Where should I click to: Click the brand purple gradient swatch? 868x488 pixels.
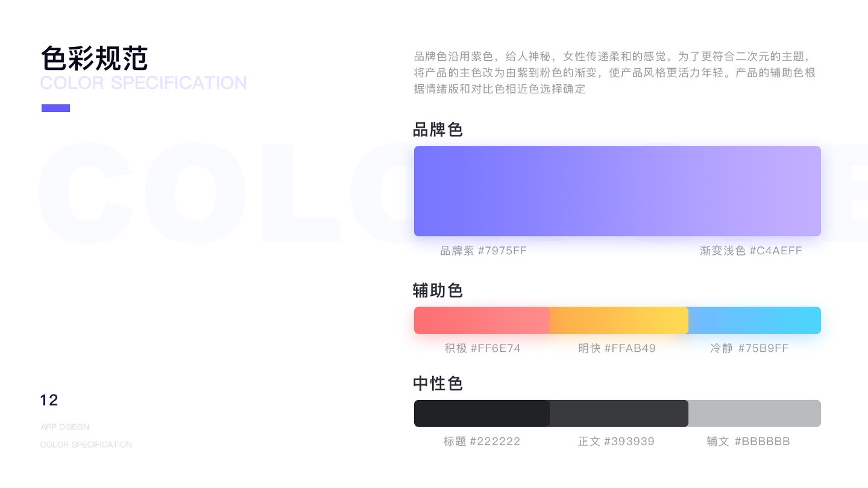[617, 191]
